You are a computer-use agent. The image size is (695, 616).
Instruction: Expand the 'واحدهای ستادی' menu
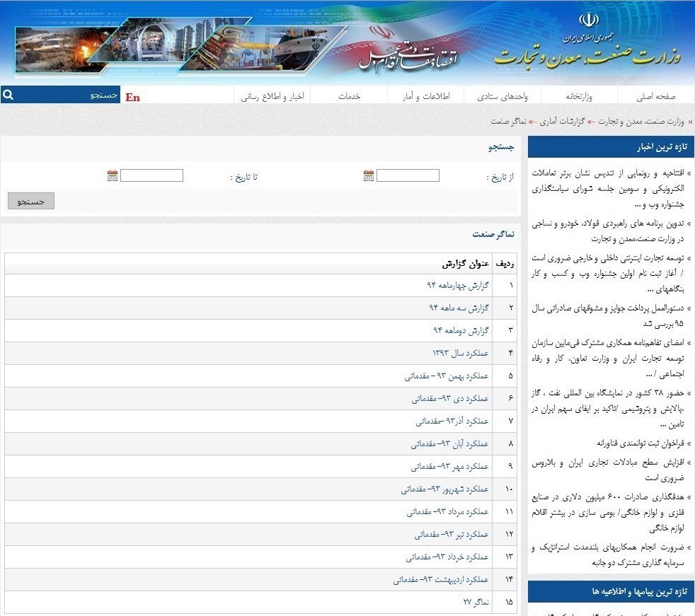pos(501,96)
